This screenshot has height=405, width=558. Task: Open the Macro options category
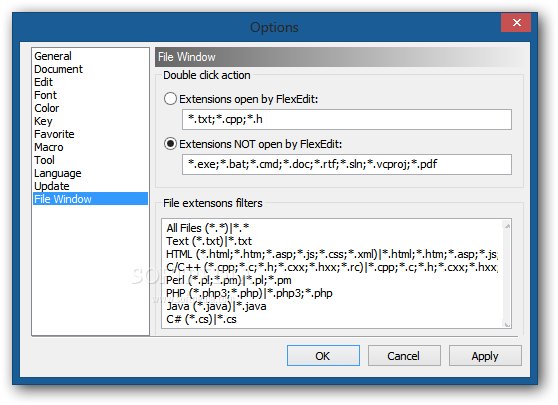[49, 147]
